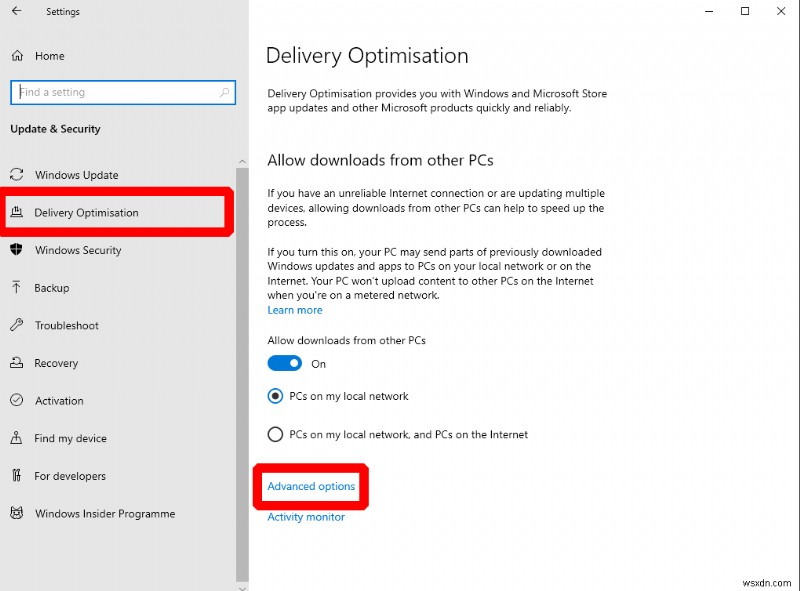800x591 pixels.
Task: Open the Troubleshoot section
Action: [x=17, y=325]
